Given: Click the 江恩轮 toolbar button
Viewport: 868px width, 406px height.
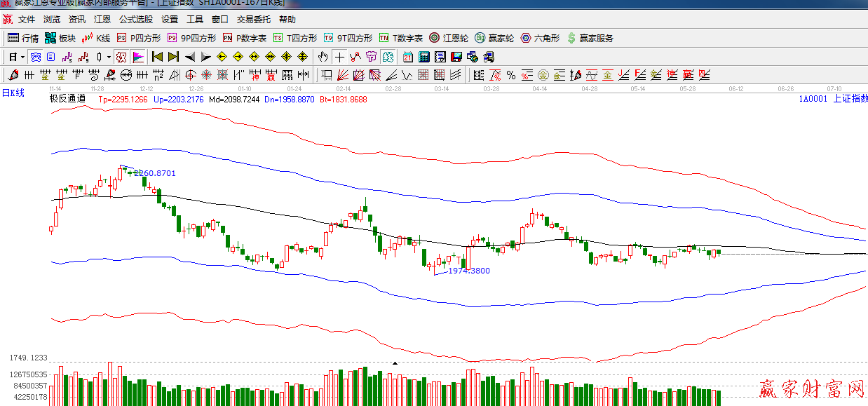Looking at the screenshot, I should click(449, 38).
